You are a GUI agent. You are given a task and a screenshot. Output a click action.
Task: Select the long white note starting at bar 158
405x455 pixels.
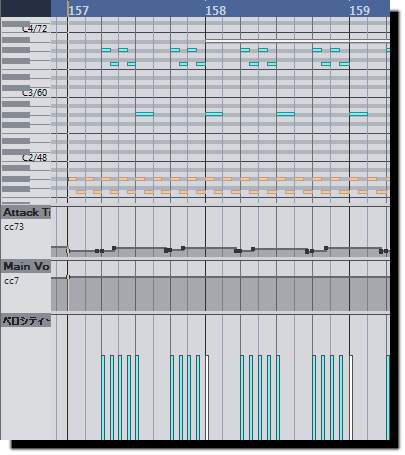coord(298,41)
